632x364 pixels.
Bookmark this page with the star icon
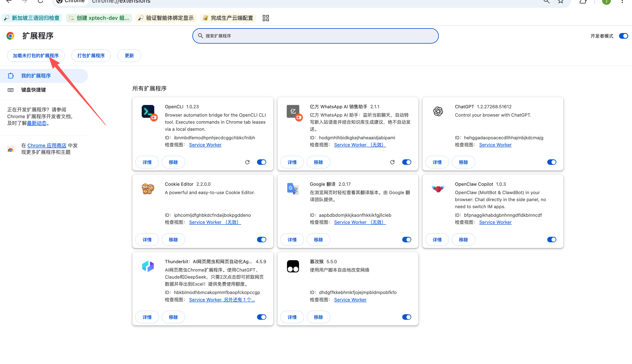(560, 2)
